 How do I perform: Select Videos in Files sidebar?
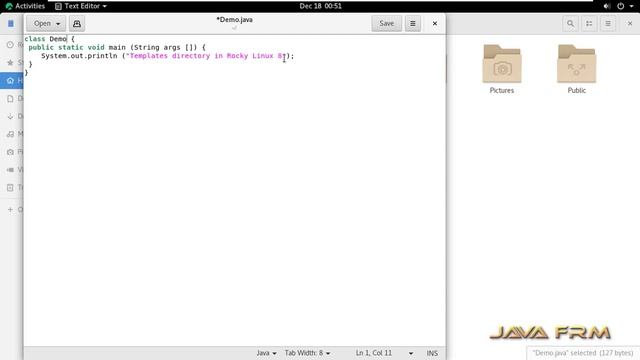(x=12, y=170)
